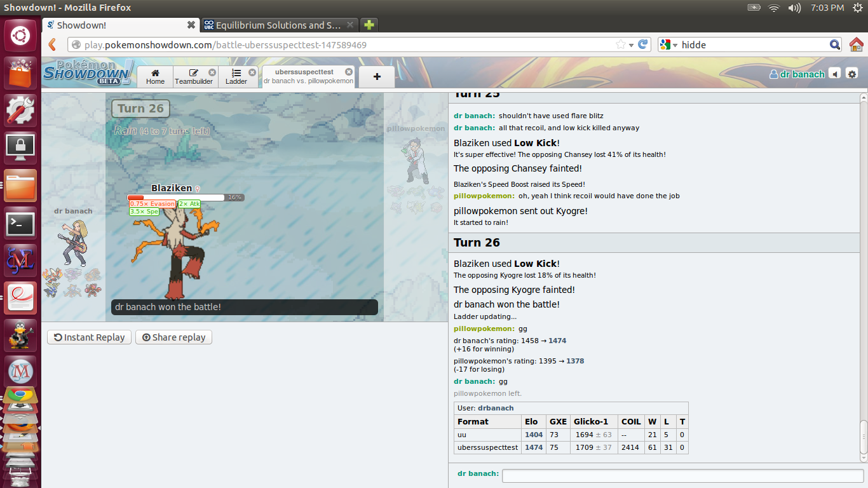This screenshot has height=488, width=868.
Task: Launch Google Chrome from the dock
Action: tap(20, 396)
